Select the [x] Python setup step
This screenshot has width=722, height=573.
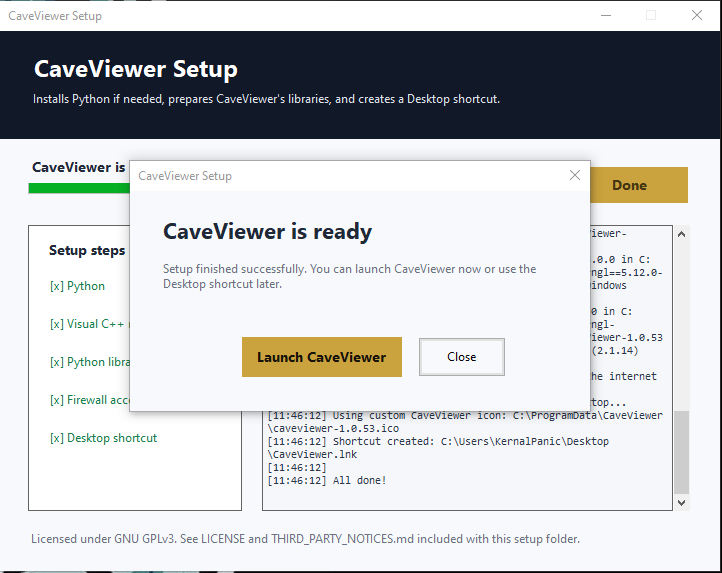pyautogui.click(x=77, y=286)
